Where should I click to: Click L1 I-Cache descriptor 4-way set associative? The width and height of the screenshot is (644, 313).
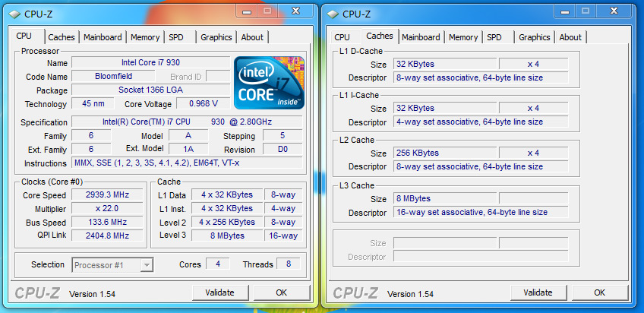[x=481, y=122]
